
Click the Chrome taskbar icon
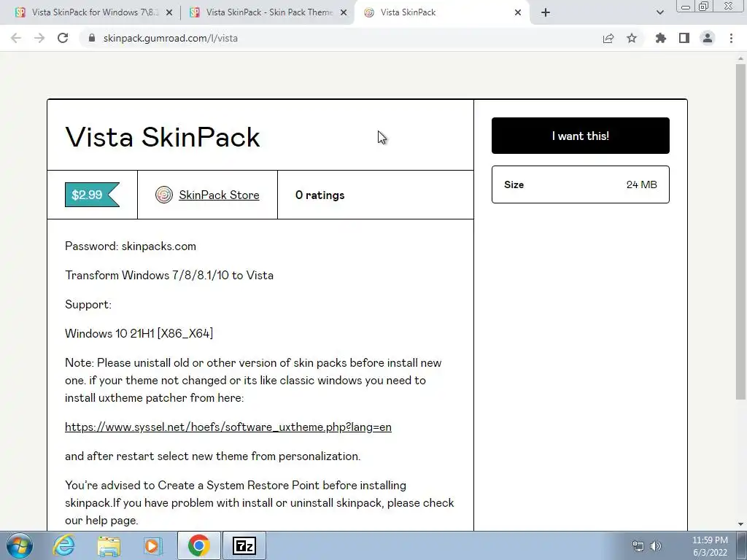click(198, 545)
